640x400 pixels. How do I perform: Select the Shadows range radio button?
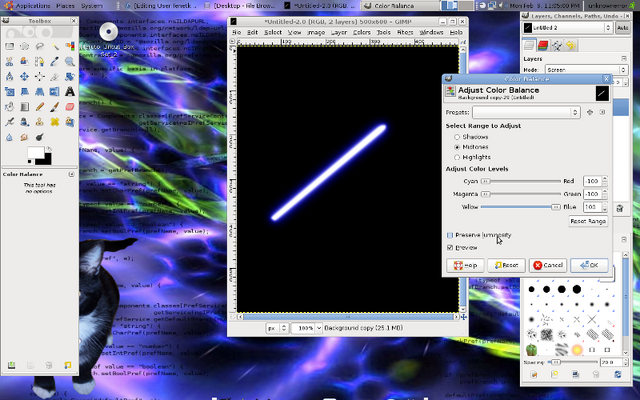[457, 137]
